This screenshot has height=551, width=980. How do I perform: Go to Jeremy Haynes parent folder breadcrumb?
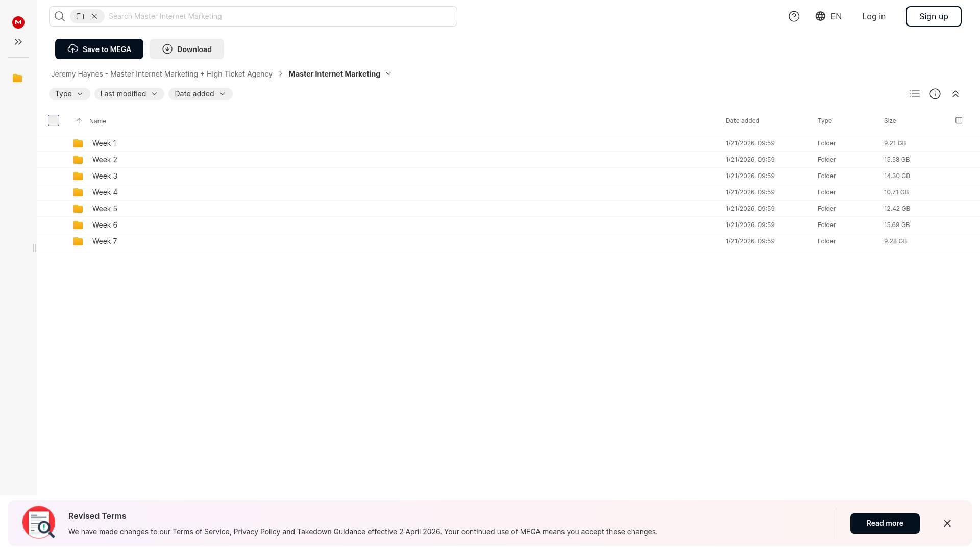point(161,74)
